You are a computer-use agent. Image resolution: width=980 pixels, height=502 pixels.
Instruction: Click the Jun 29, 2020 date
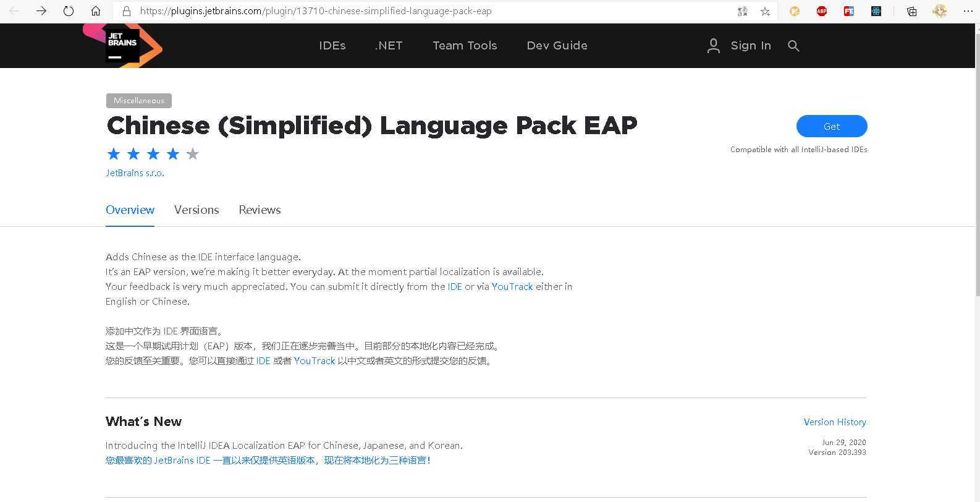pyautogui.click(x=844, y=443)
